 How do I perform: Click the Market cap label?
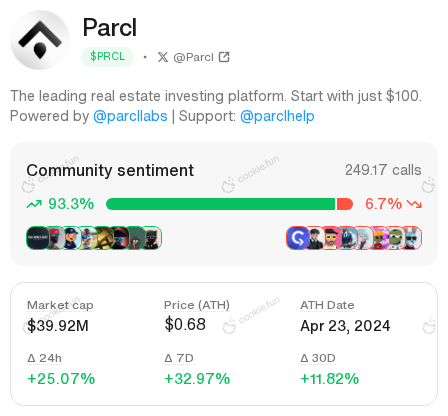click(60, 305)
